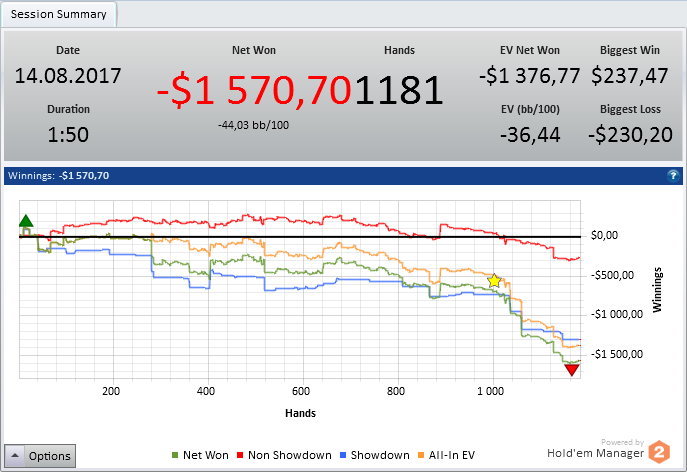Click the EV Net Won value -$1 376,77
Viewport: 687px width, 472px height.
(530, 75)
